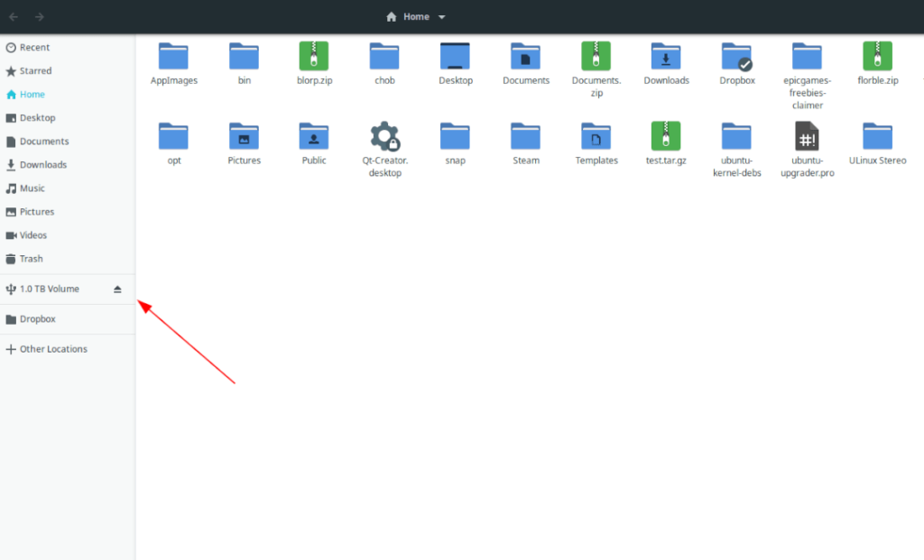Show Recent files in sidebar

[67, 47]
